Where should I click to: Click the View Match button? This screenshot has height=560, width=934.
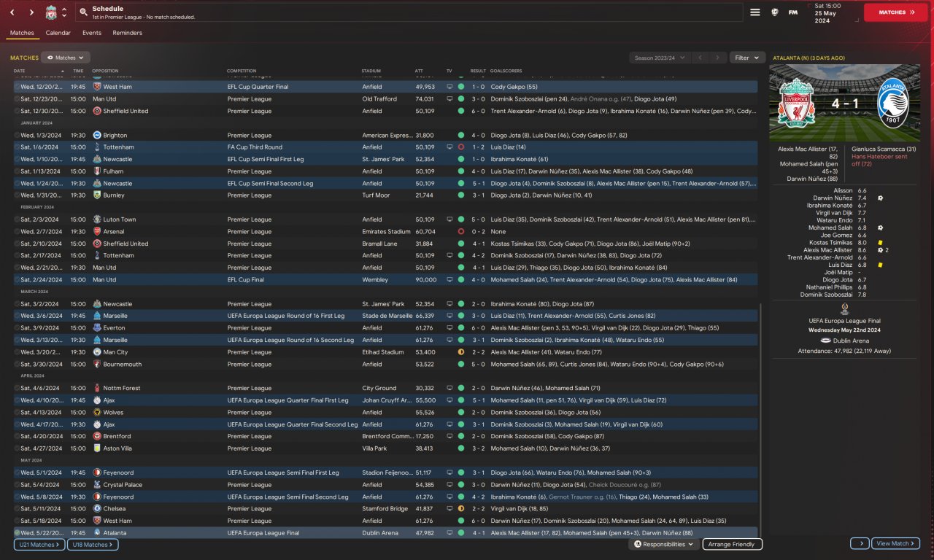[895, 544]
